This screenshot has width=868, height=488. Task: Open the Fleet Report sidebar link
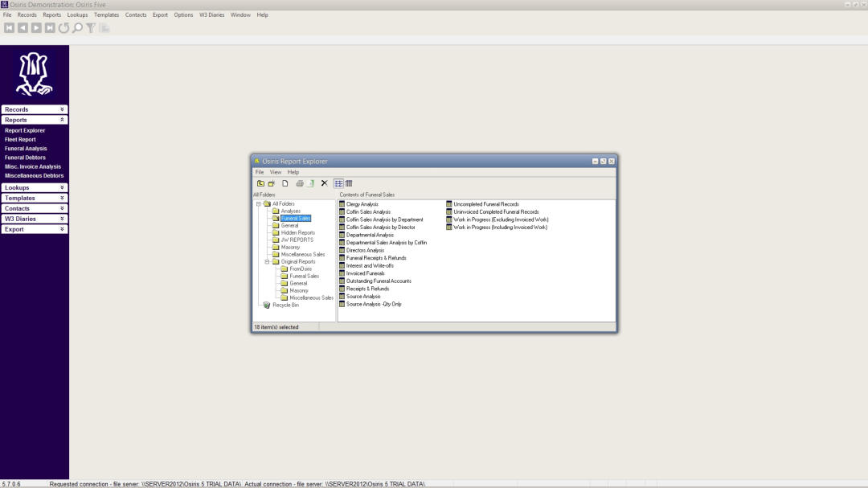[x=20, y=139]
